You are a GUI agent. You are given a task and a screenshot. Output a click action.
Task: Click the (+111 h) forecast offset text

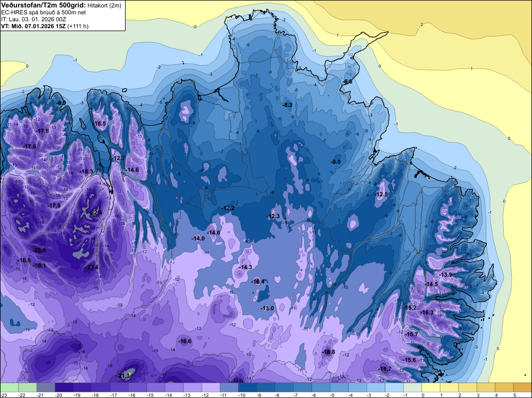pos(78,26)
